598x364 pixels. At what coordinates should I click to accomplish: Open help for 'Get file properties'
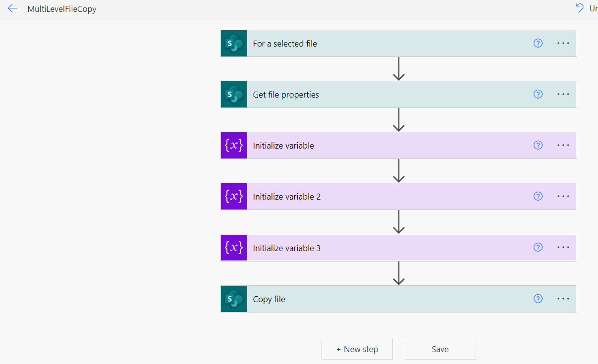(x=538, y=94)
